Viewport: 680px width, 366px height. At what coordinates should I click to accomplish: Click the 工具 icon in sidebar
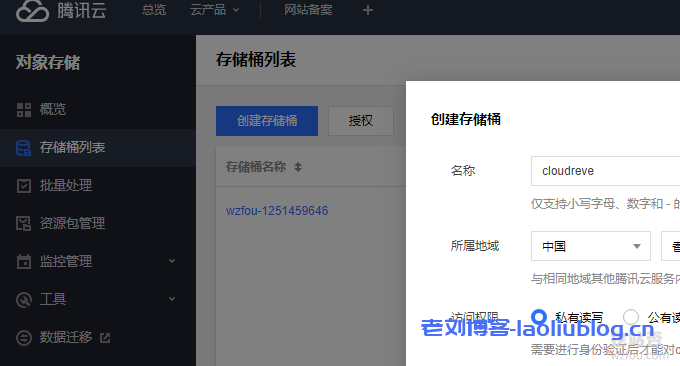click(x=24, y=300)
